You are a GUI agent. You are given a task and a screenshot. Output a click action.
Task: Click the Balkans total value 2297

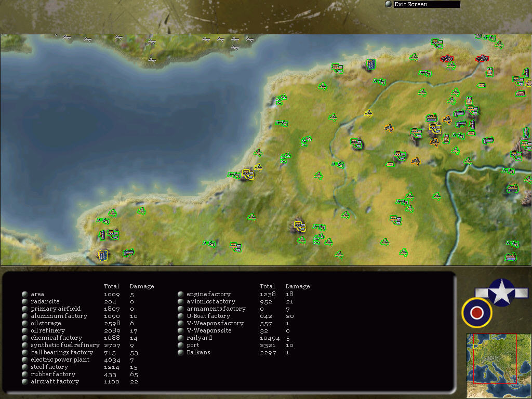click(268, 353)
